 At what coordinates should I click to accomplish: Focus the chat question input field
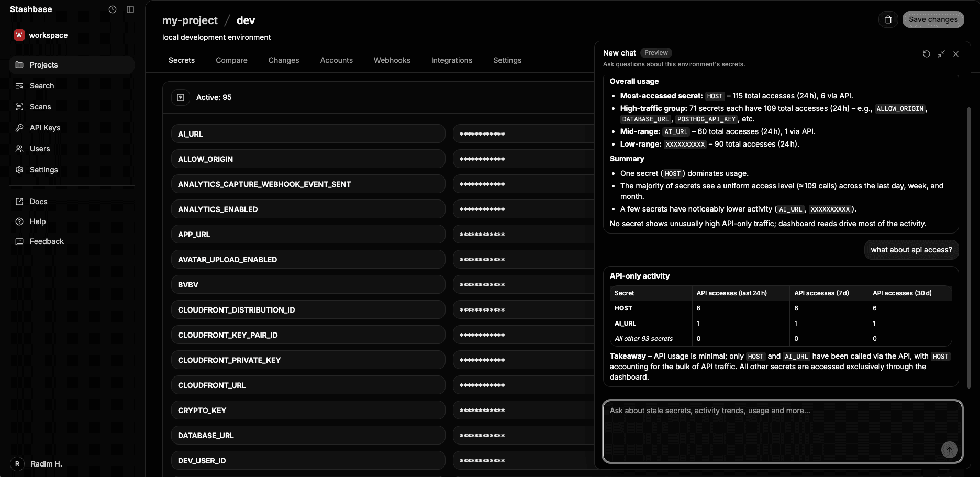click(x=783, y=432)
